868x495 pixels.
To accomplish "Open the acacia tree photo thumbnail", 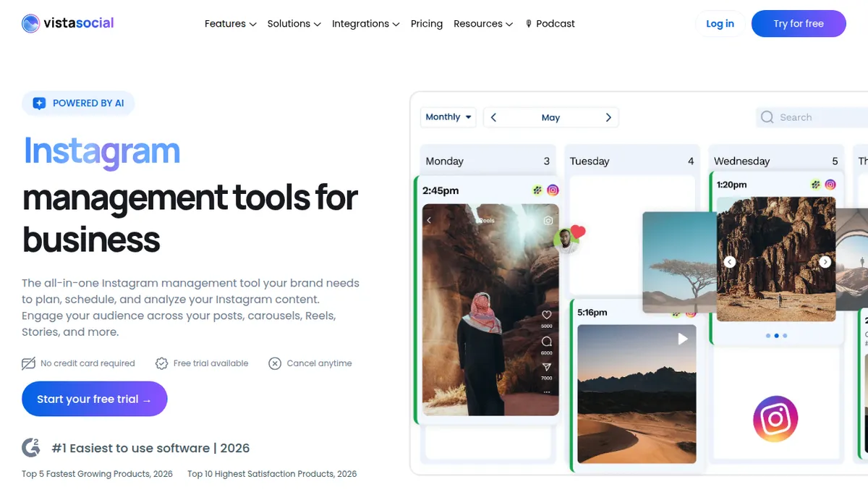I will pos(679,262).
